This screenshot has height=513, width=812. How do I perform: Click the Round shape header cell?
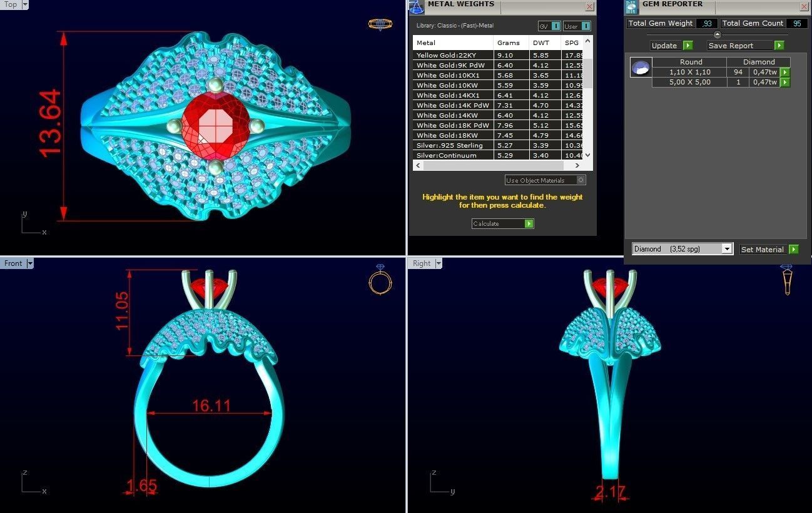pyautogui.click(x=691, y=62)
